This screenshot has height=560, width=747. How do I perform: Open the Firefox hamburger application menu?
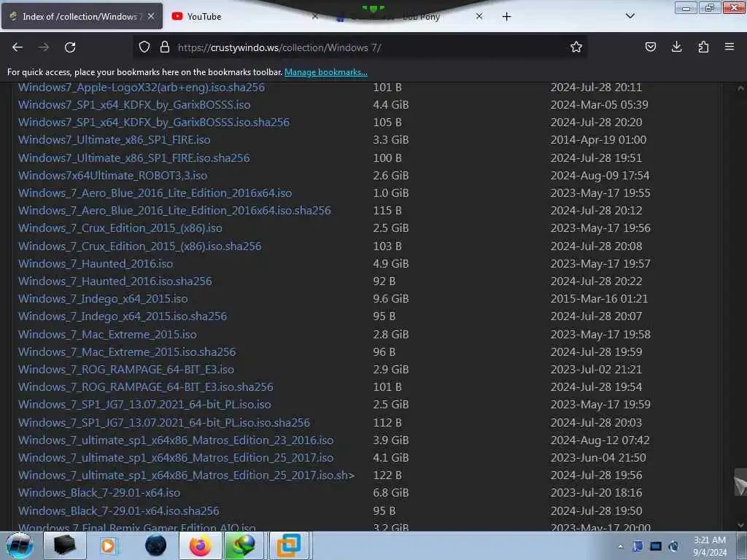point(729,47)
